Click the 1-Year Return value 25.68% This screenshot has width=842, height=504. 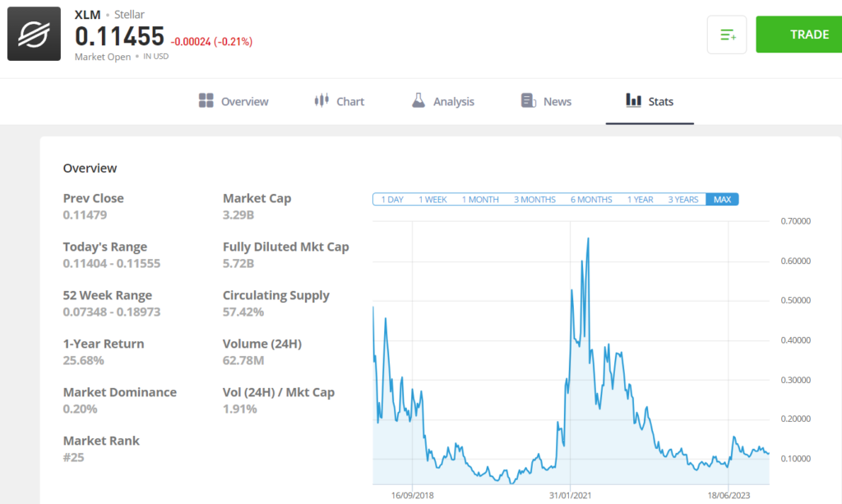tap(83, 360)
